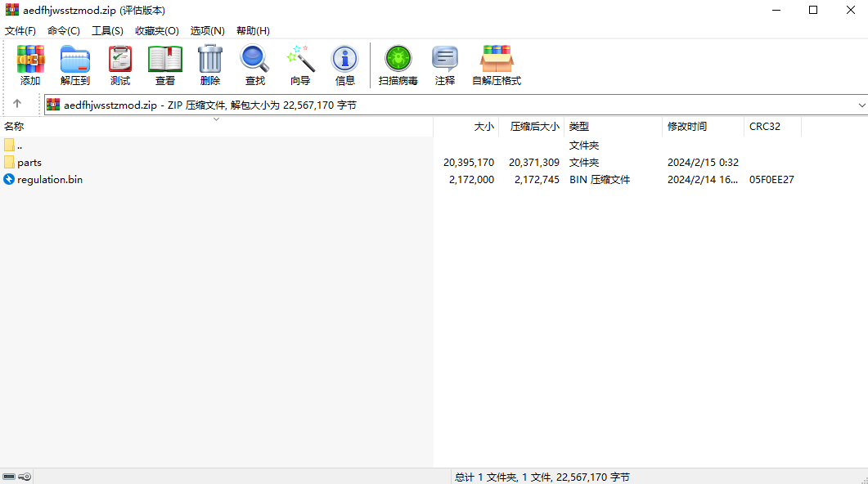Go up one level with arrow icon

click(x=17, y=104)
